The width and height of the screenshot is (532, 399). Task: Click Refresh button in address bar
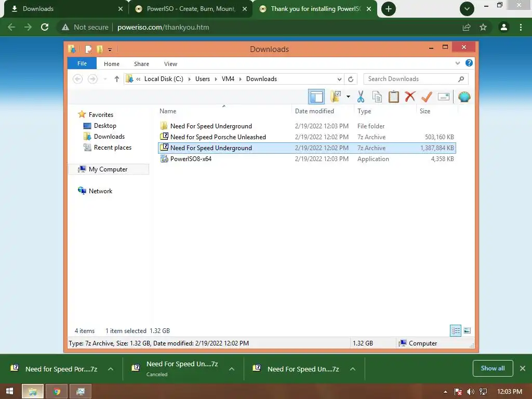[x=351, y=79]
